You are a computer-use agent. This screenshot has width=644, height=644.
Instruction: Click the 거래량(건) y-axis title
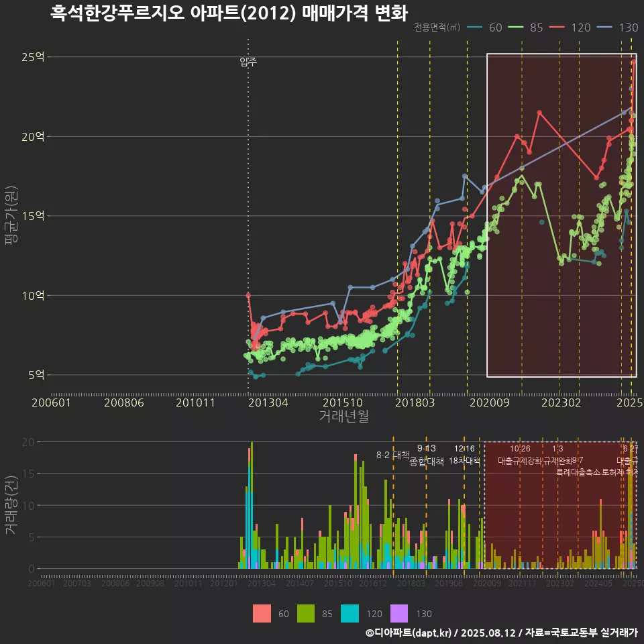(x=11, y=505)
